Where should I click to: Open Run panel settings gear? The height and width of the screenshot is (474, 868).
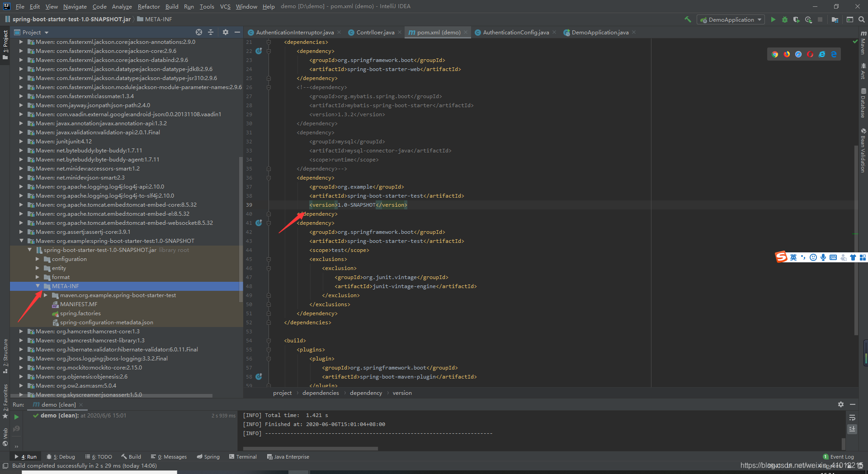(x=841, y=404)
